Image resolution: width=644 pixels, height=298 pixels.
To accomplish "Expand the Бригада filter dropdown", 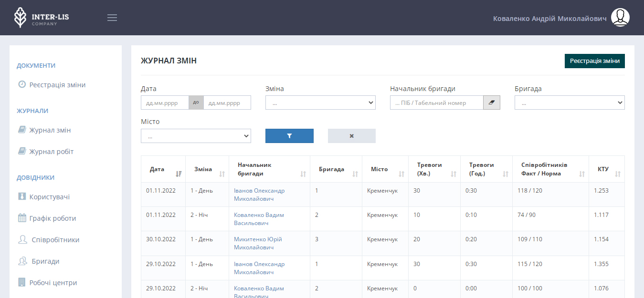I will point(570,103).
